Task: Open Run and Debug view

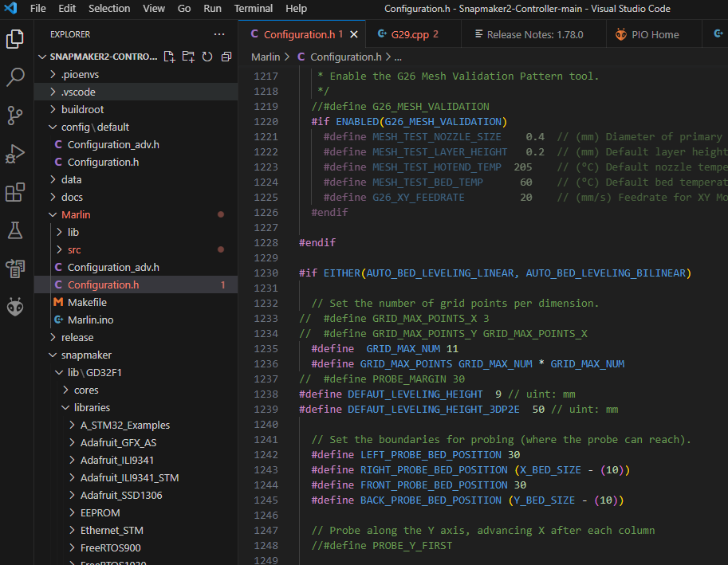Action: pos(15,154)
